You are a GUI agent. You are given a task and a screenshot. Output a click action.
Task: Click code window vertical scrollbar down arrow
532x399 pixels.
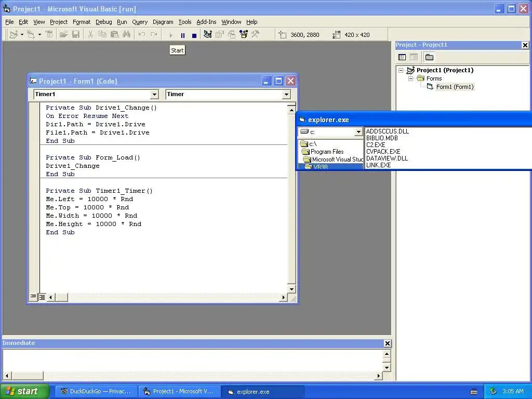(291, 289)
